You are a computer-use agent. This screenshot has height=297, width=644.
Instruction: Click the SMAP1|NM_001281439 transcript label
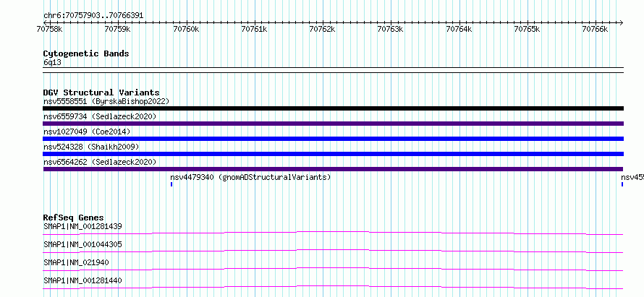pyautogui.click(x=82, y=226)
